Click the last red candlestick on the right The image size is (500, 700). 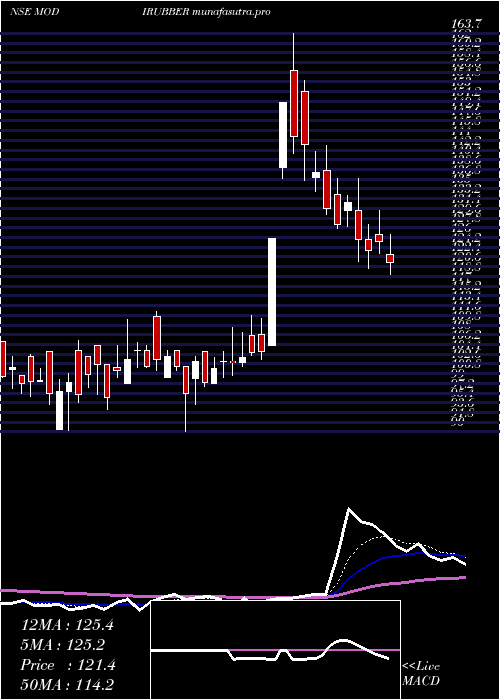point(390,258)
